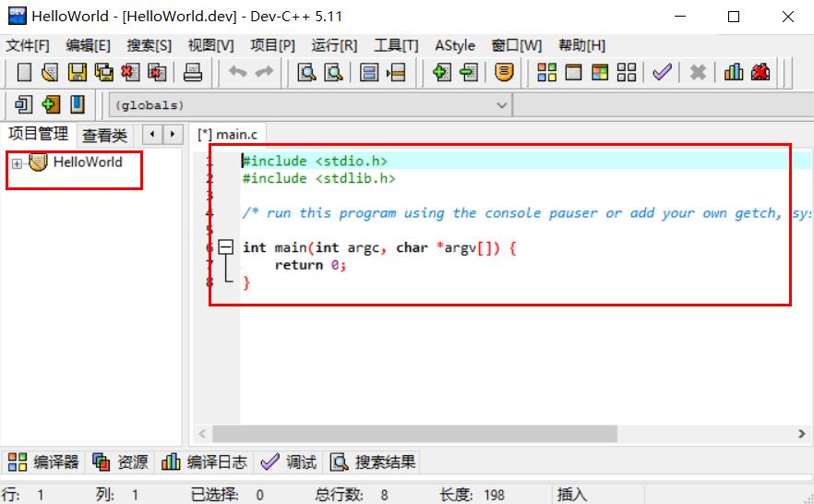Click the Remove from project green minus icon
Image resolution: width=814 pixels, height=504 pixels.
pyautogui.click(x=468, y=72)
